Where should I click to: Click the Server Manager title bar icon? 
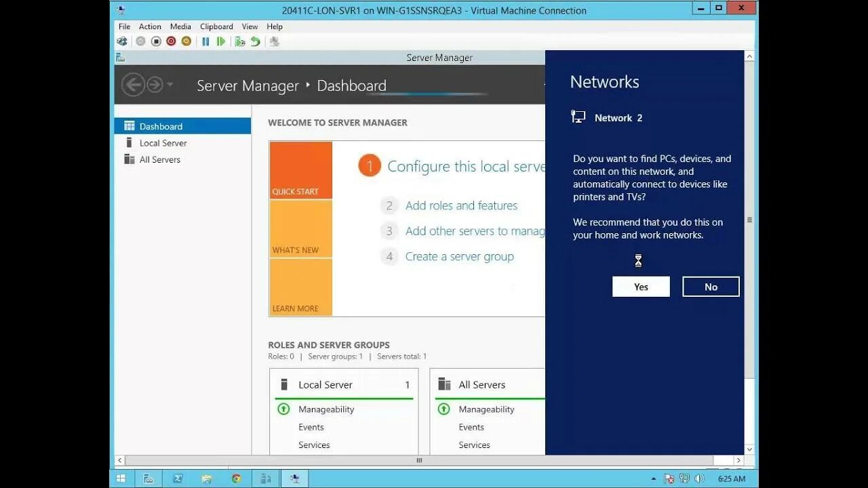coord(120,58)
